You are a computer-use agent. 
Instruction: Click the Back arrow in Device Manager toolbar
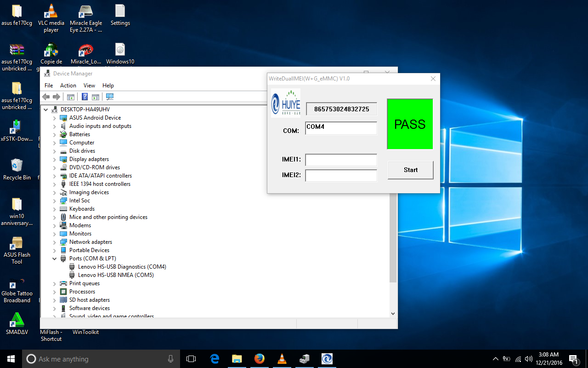(46, 97)
